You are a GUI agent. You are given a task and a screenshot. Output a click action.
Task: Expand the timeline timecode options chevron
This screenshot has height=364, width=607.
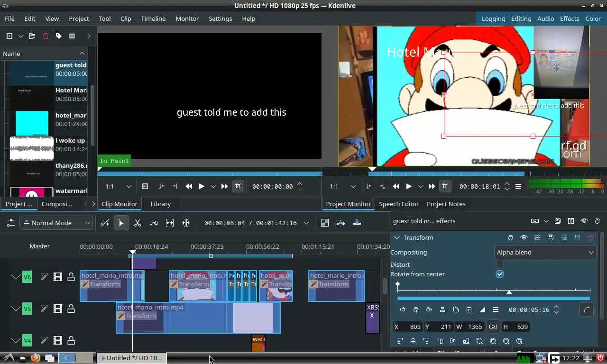pyautogui.click(x=306, y=223)
